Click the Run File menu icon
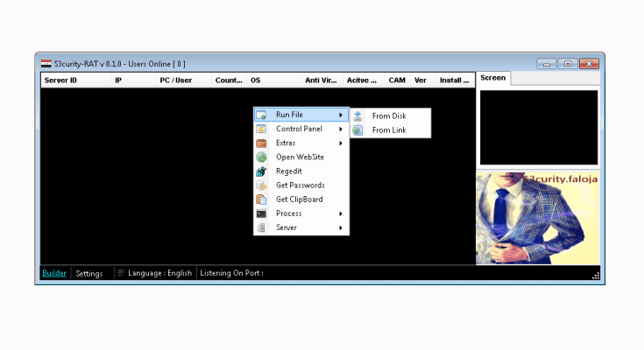This screenshot has width=644, height=350. click(261, 115)
